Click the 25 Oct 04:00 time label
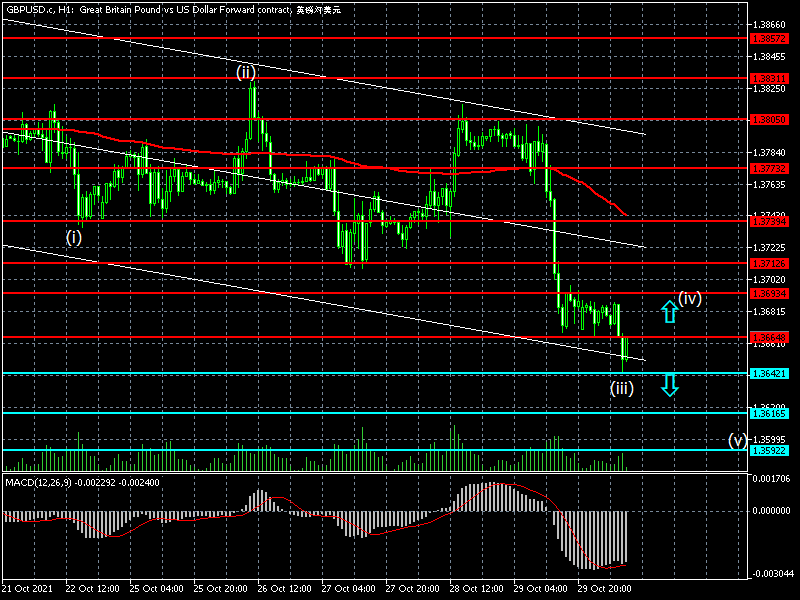 pos(156,588)
